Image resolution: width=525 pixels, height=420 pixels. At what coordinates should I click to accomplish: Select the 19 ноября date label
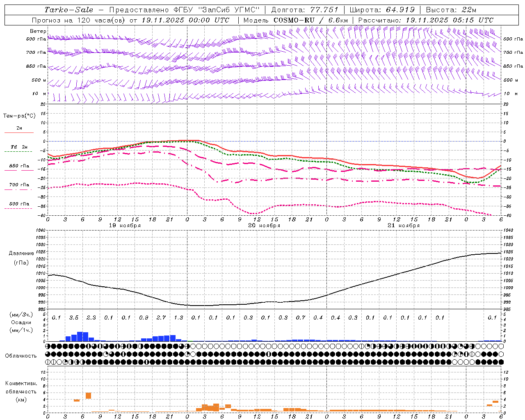pyautogui.click(x=124, y=226)
